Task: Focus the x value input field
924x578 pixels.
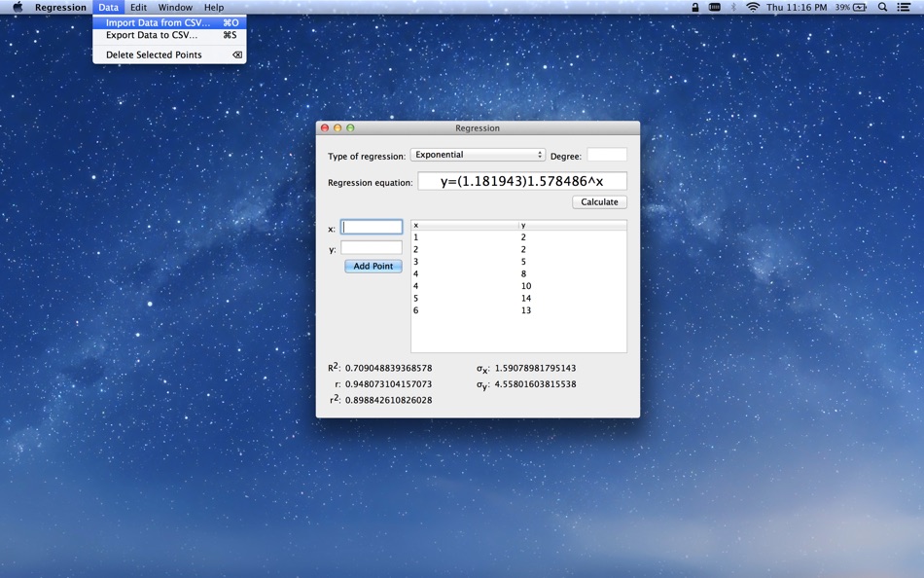Action: click(x=372, y=227)
